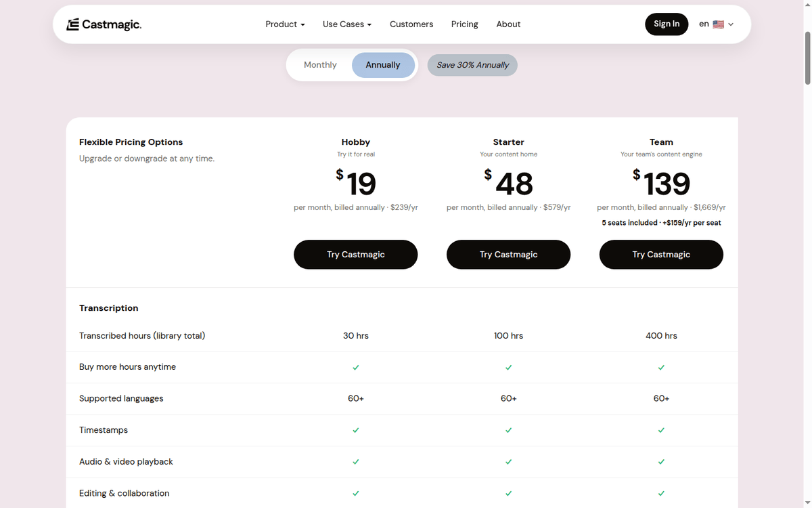Click the 60+ languages value under Hobby
The image size is (812, 508).
[x=356, y=399]
